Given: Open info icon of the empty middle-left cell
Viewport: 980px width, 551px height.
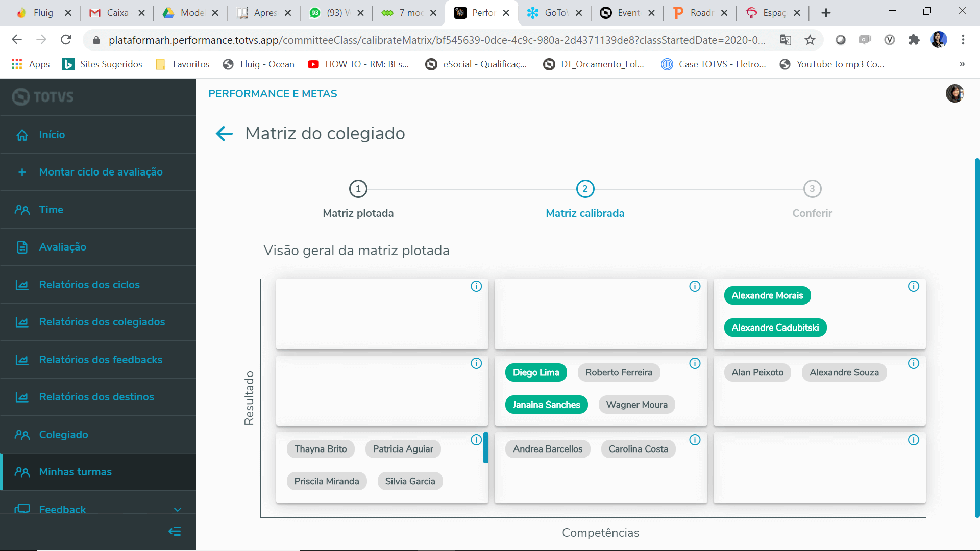Looking at the screenshot, I should click(x=476, y=363).
